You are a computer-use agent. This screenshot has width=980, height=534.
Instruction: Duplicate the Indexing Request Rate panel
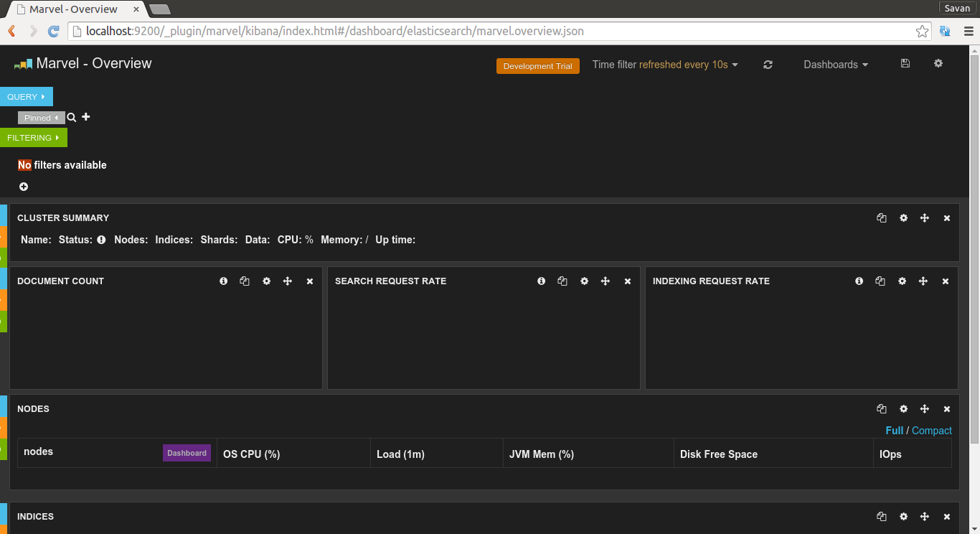(880, 281)
